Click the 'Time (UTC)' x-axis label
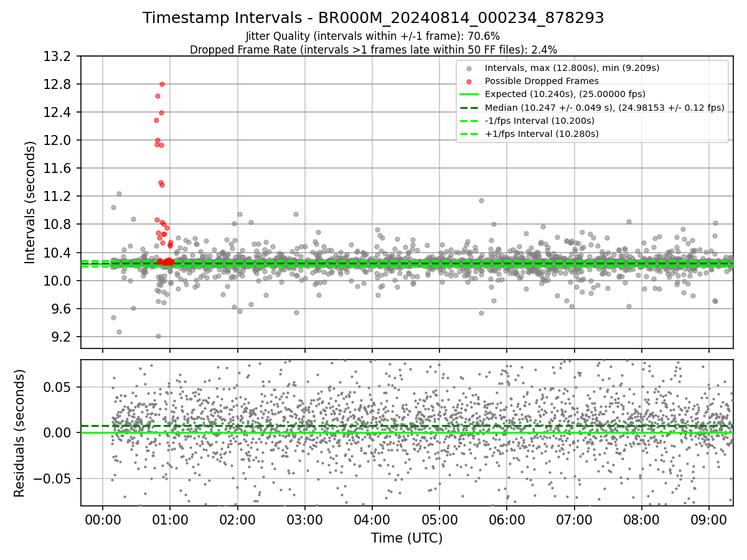747x560 pixels. pyautogui.click(x=407, y=538)
